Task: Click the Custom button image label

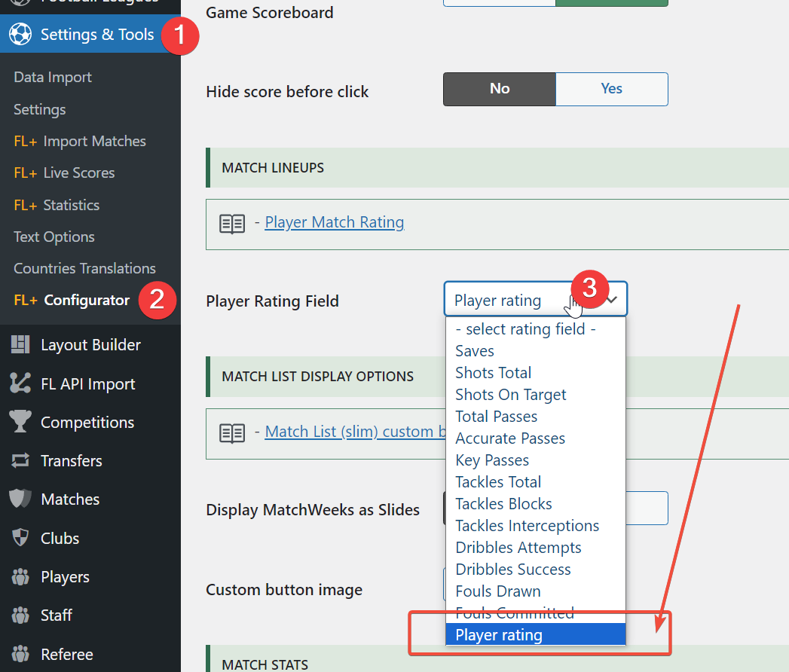Action: coord(284,590)
